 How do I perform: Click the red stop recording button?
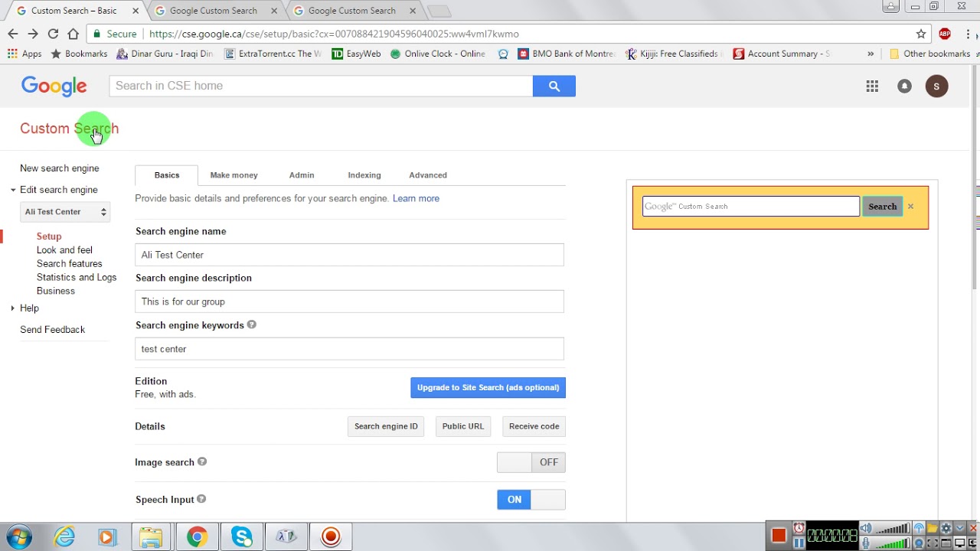tap(779, 535)
